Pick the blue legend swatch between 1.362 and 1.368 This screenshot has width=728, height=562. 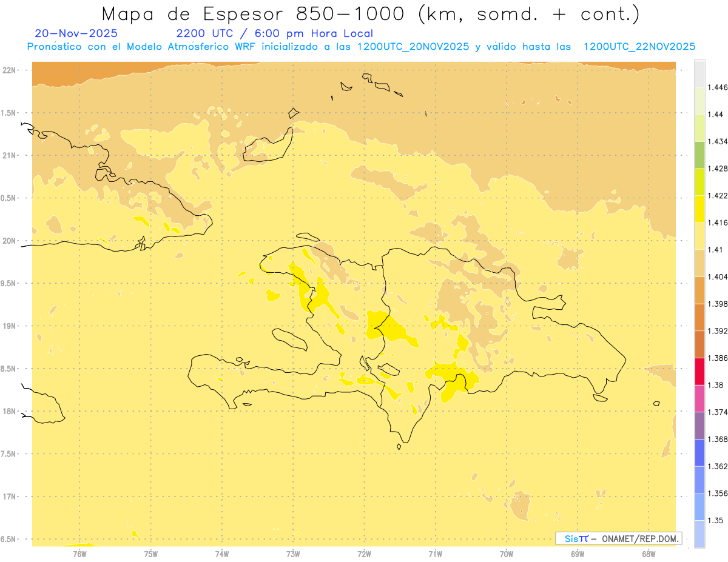pyautogui.click(x=699, y=453)
